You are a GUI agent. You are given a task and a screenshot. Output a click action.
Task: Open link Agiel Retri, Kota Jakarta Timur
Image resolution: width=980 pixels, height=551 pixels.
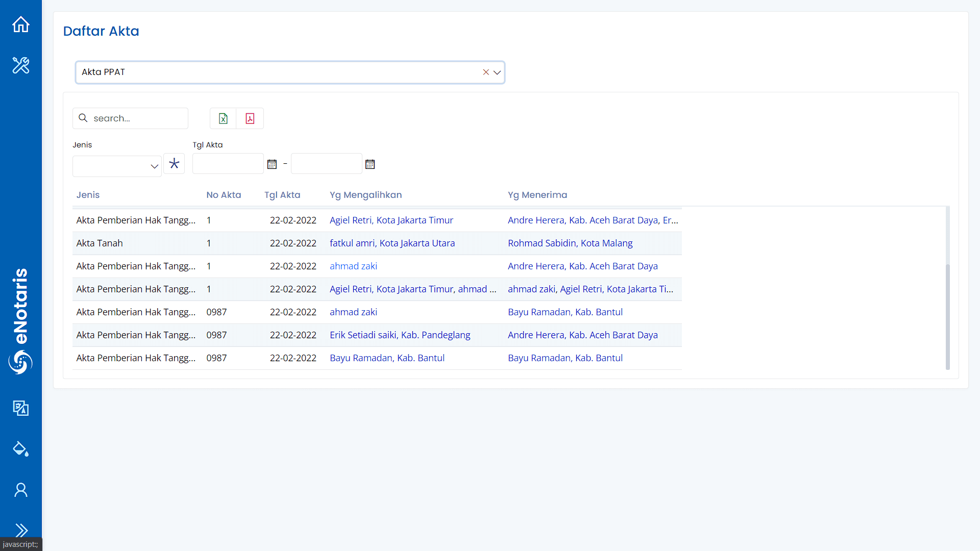coord(391,220)
